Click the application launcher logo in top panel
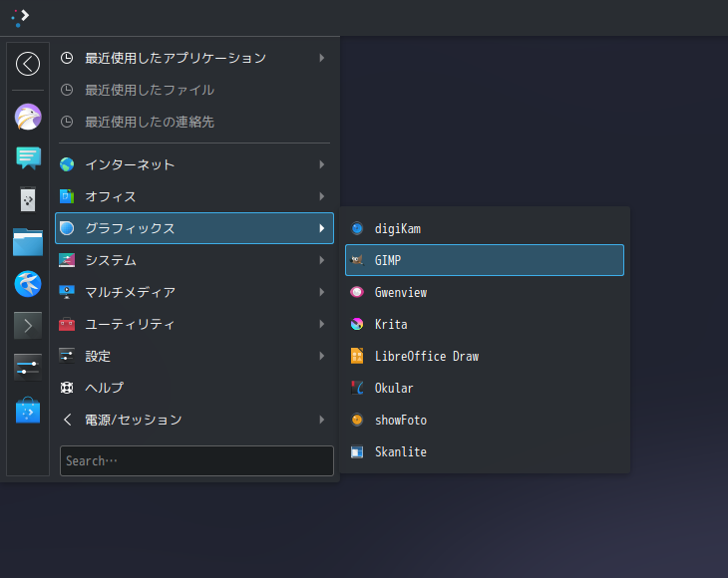The width and height of the screenshot is (728, 578). 20,18
